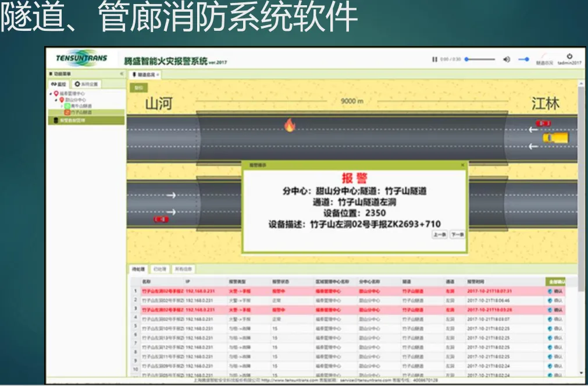Close the 报警 alarm popup dialog
Screen dimensions: 588x386
[462, 165]
